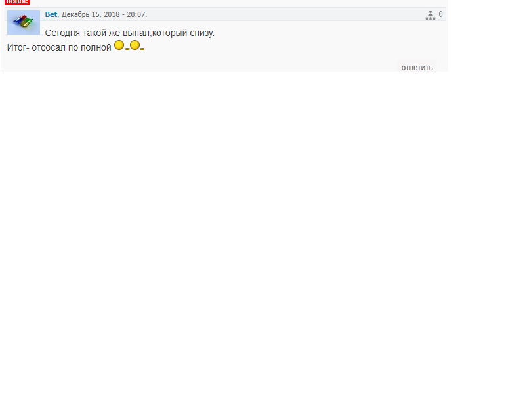Click the red 'новое' label
Viewport: 525px width, 420px height.
(x=17, y=2)
